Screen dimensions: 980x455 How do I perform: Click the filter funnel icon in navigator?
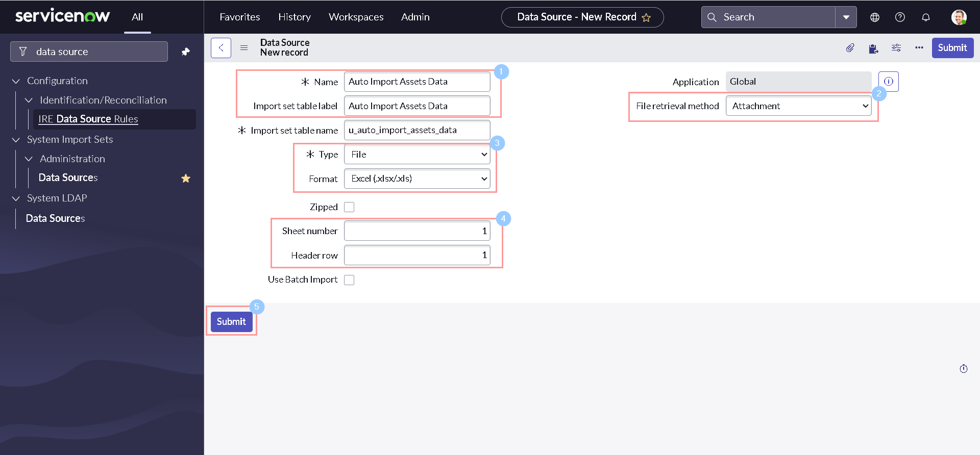[23, 52]
